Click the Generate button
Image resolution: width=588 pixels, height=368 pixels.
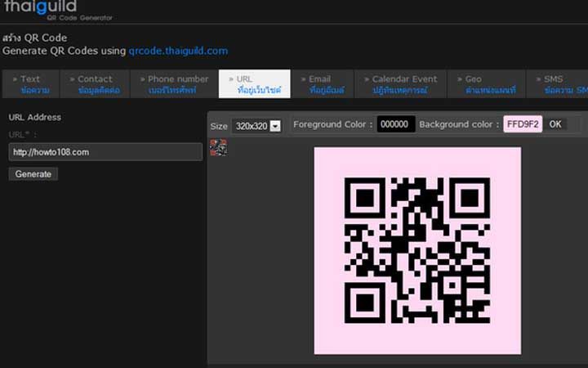33,174
